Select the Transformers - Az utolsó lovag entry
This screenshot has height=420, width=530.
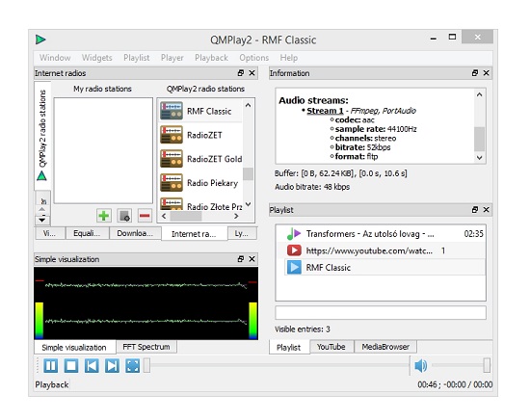(381, 233)
